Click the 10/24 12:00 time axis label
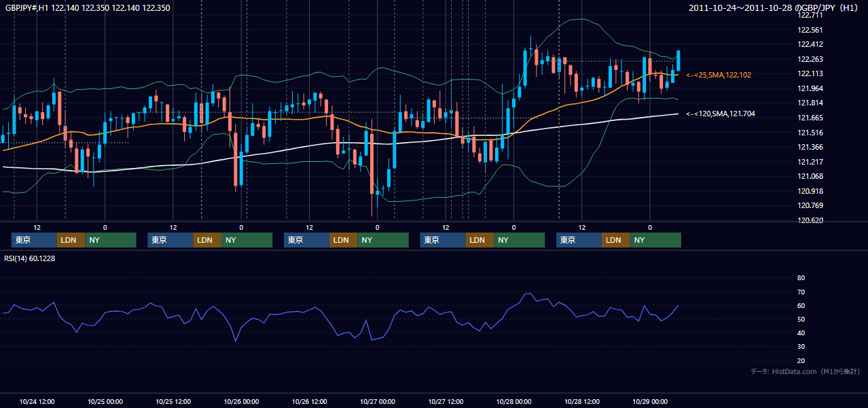Viewport: 868px width, 408px height. (37, 401)
